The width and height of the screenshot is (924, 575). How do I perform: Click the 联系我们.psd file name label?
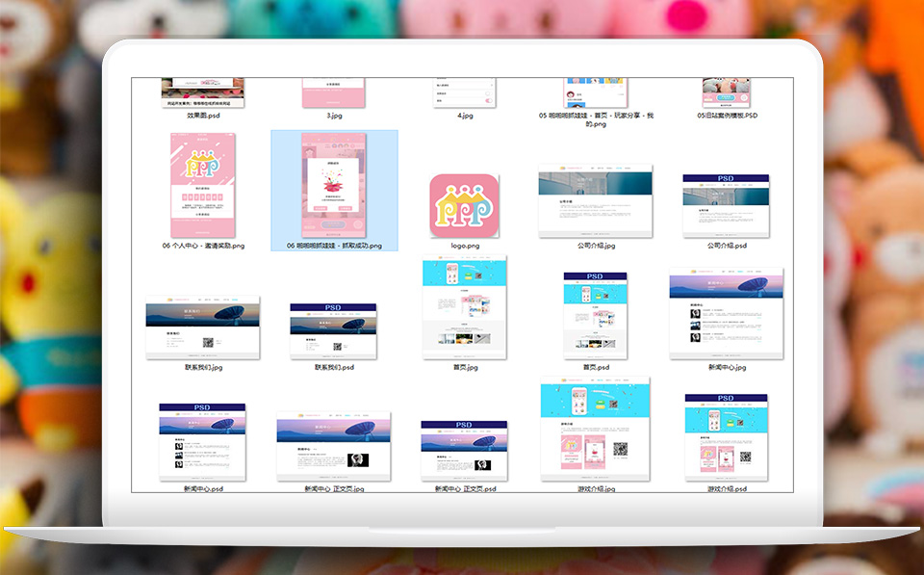(x=334, y=367)
